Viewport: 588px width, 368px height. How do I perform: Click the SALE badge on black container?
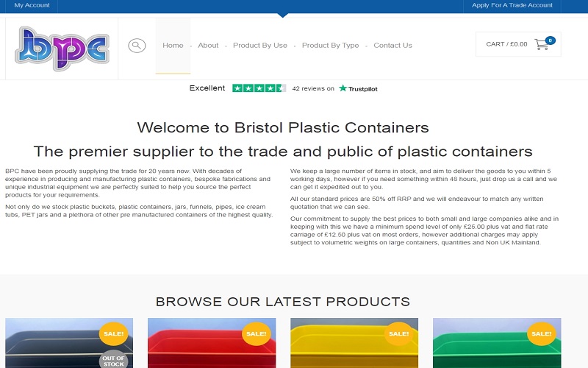pyautogui.click(x=114, y=333)
